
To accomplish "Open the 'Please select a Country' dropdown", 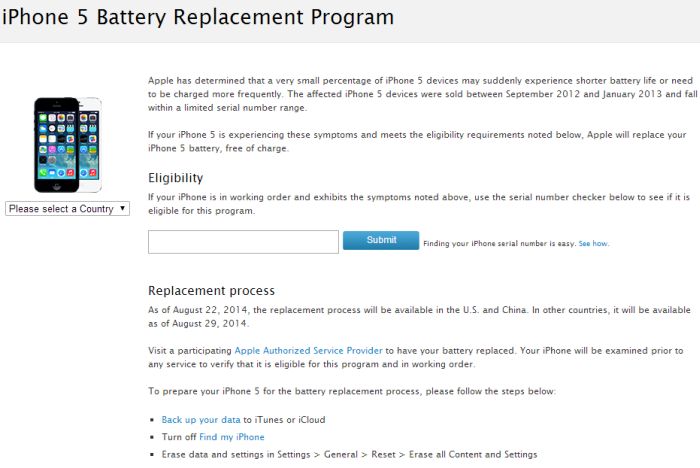I will pos(67,209).
